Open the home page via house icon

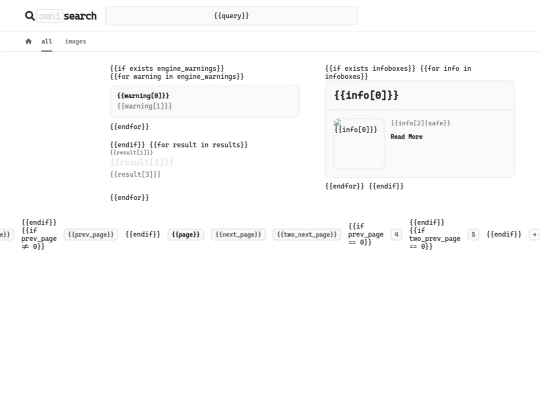[28, 41]
